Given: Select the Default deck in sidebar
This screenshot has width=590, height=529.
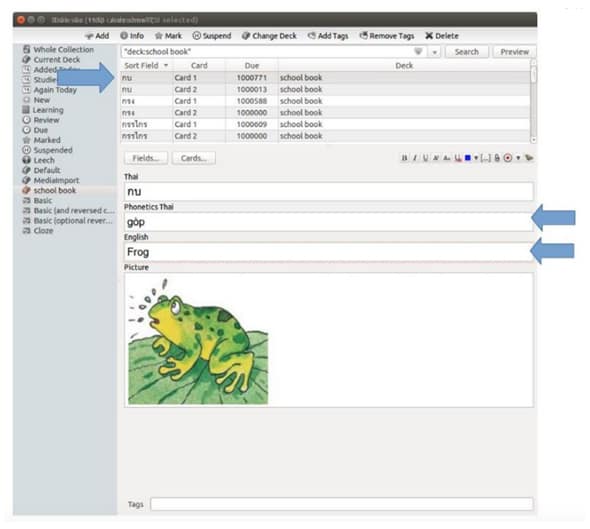Looking at the screenshot, I should pyautogui.click(x=41, y=170).
